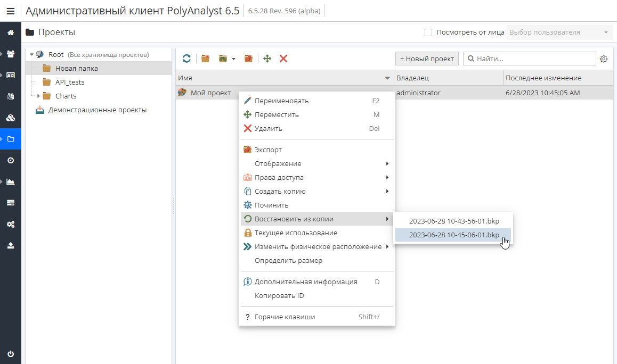Viewport: 617px width, 364px height.
Task: Choose Копировать ID menu item
Action: tap(317, 295)
